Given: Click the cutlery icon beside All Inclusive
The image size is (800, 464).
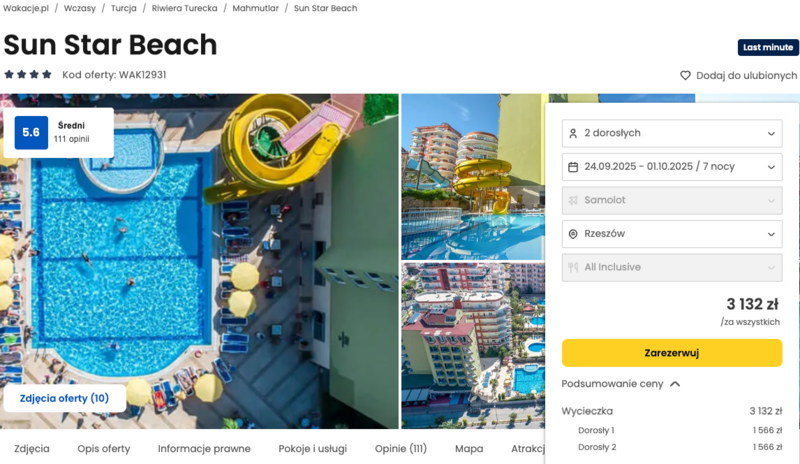Looking at the screenshot, I should click(573, 267).
